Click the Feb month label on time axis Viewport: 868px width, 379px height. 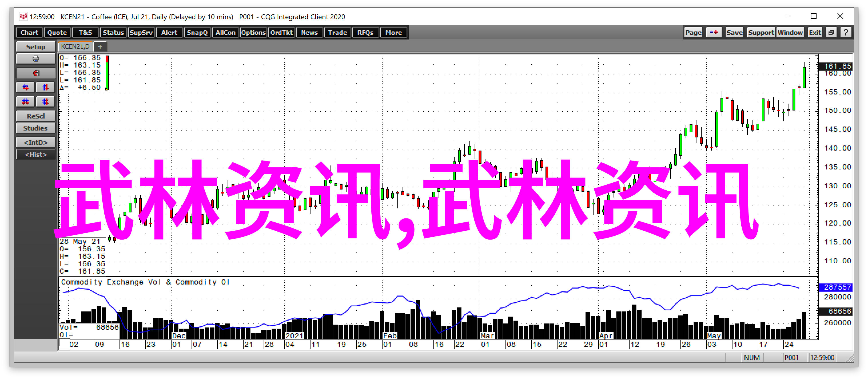(x=390, y=336)
